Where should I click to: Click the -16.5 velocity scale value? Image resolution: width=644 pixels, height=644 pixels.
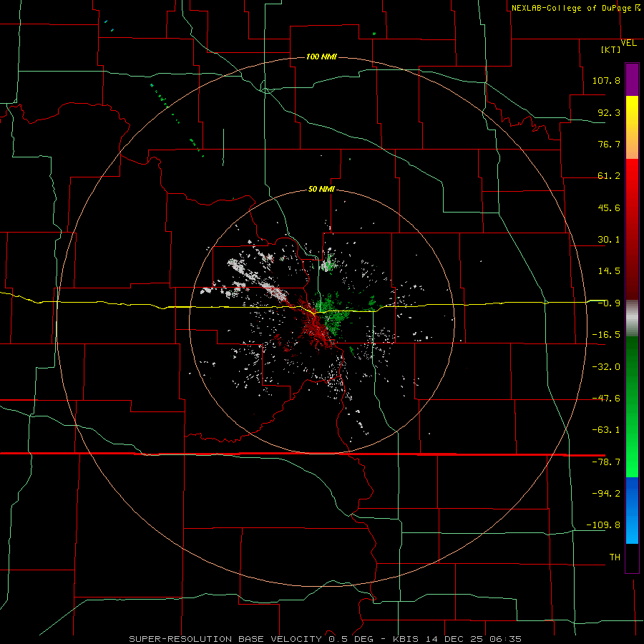point(606,335)
